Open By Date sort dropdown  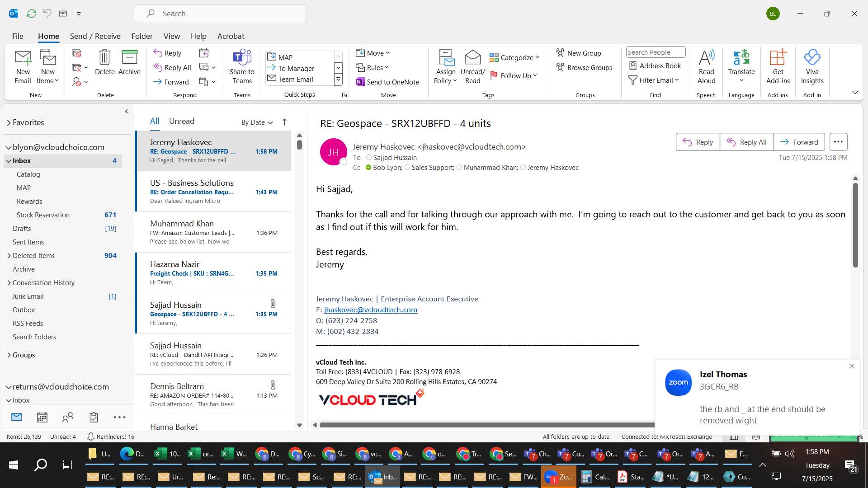257,122
